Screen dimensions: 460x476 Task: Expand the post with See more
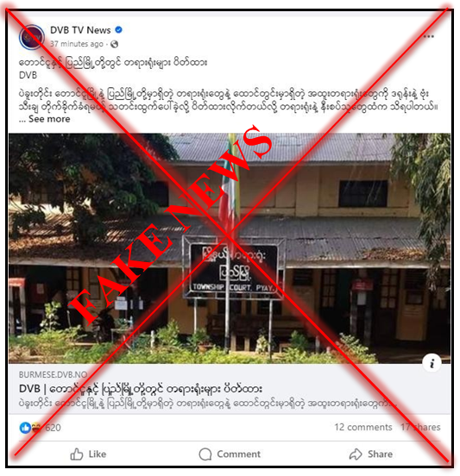pos(49,119)
